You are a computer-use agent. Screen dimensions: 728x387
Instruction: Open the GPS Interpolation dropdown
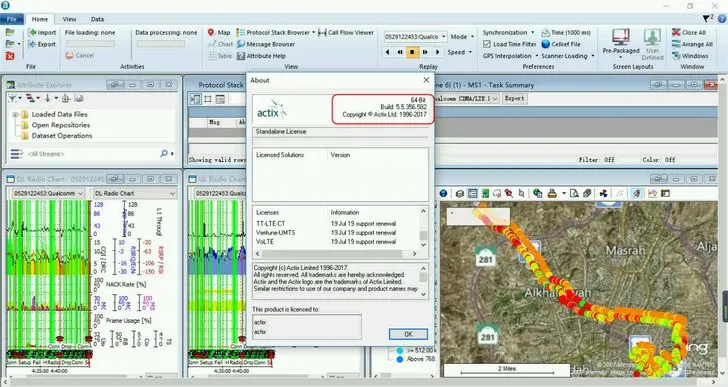pos(510,56)
